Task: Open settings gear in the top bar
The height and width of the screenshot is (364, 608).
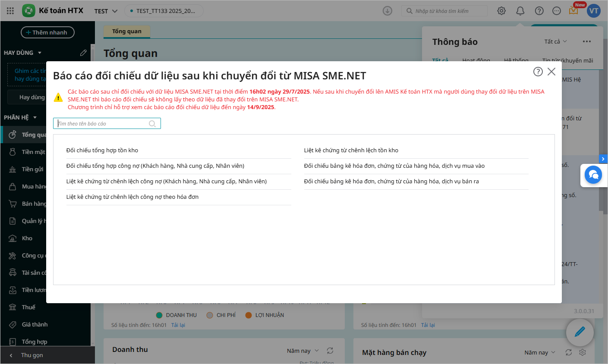Action: pos(501,11)
